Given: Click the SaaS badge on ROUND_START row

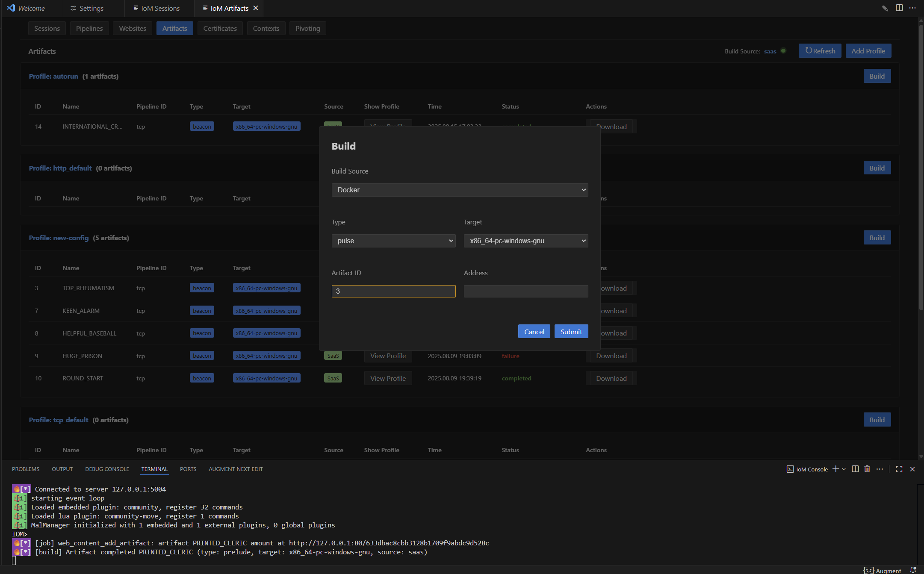Looking at the screenshot, I should pyautogui.click(x=333, y=378).
